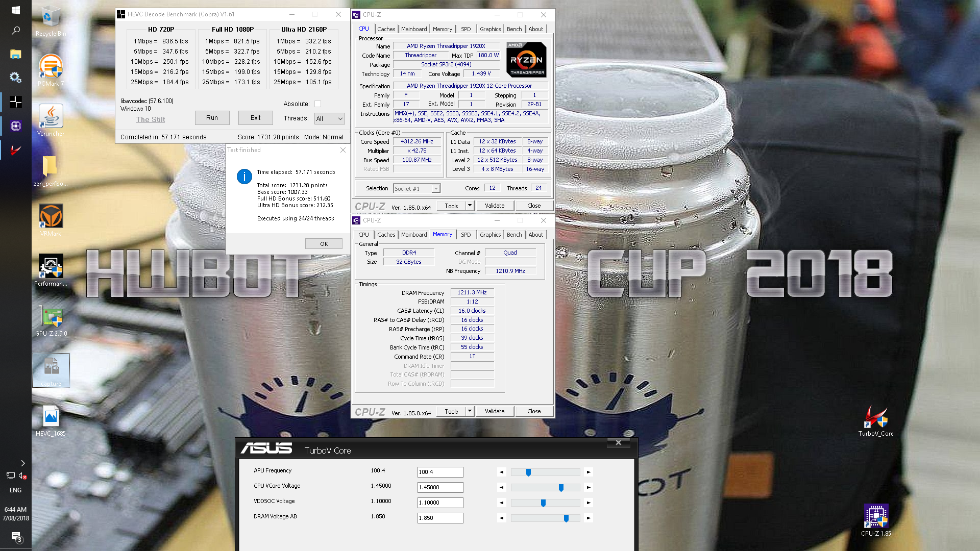Click Tools button in upper CPU-Z
Image resolution: width=980 pixels, height=551 pixels.
(451, 206)
